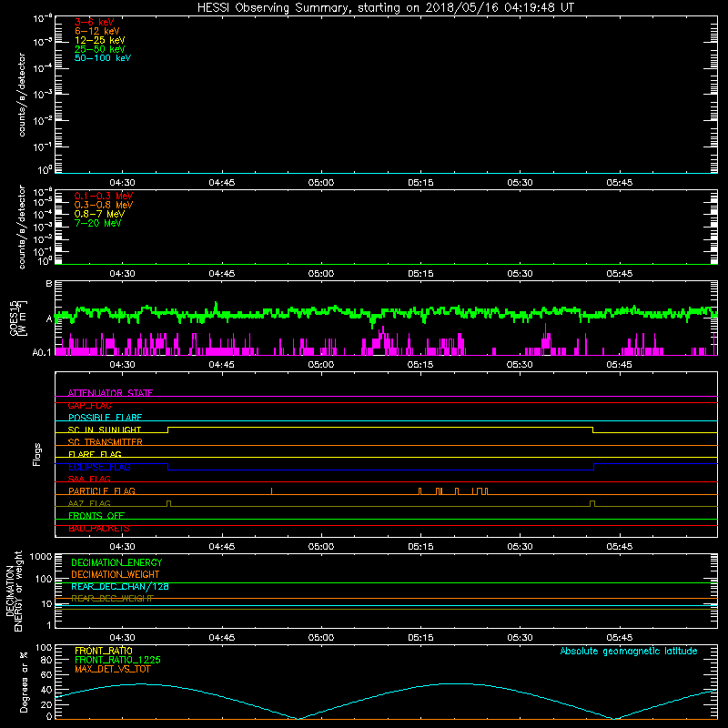Viewport: 728px width, 728px height.
Task: Select the BAD_PACKETS flag label
Action: tap(99, 529)
